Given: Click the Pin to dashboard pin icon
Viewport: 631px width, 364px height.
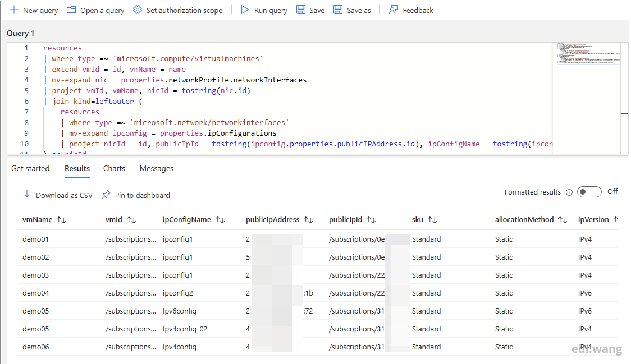Looking at the screenshot, I should (x=106, y=195).
